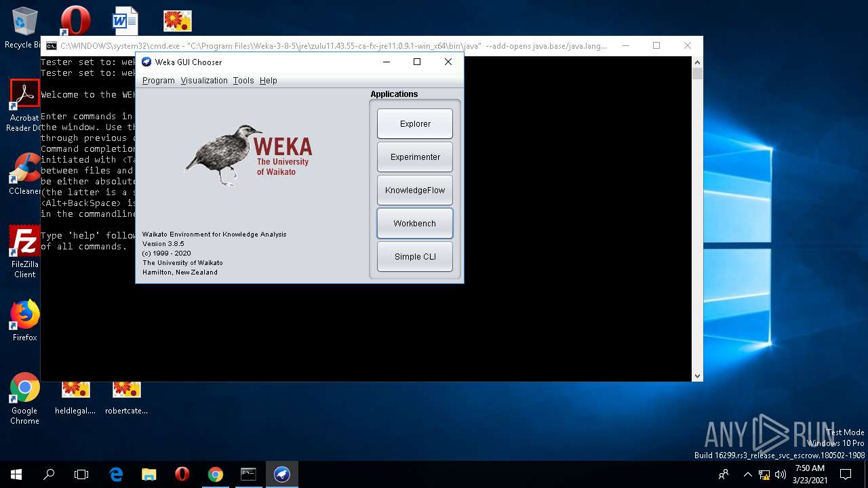Open the KnowledgeFlow application

click(415, 190)
